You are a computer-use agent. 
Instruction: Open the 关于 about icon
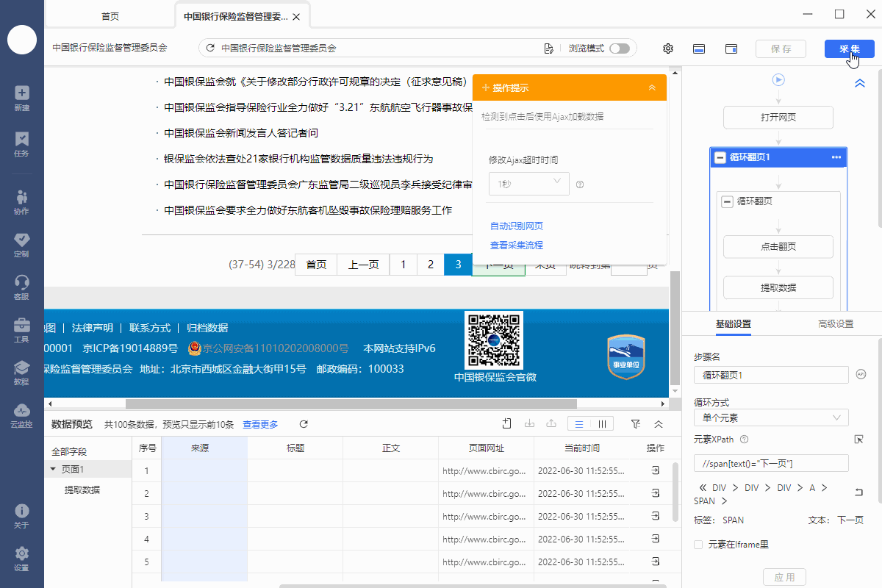(x=21, y=516)
